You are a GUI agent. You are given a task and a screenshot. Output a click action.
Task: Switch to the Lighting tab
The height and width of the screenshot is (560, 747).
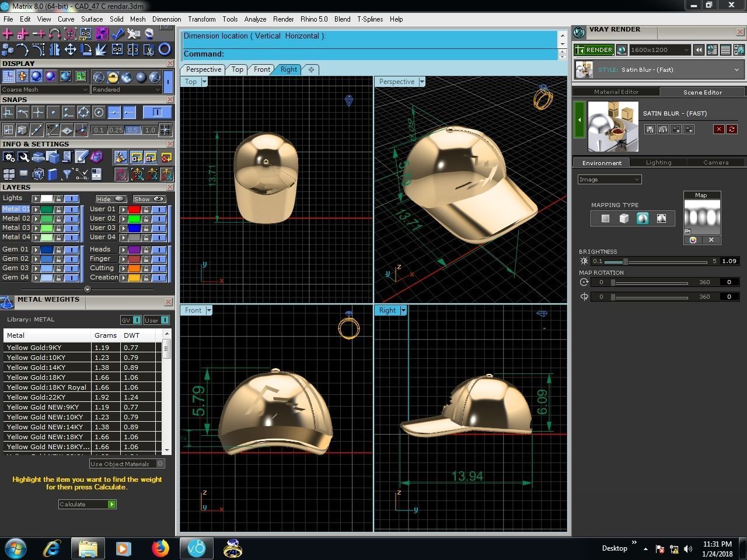pos(658,163)
